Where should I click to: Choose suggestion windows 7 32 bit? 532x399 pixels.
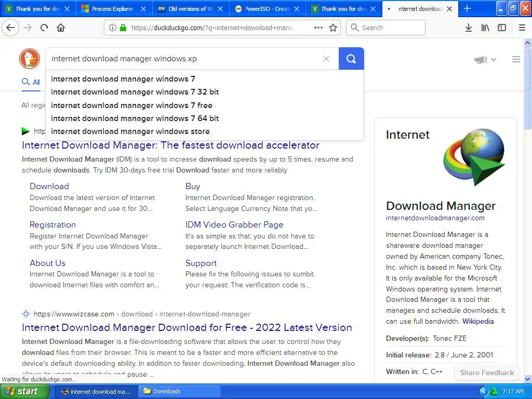tap(205, 92)
